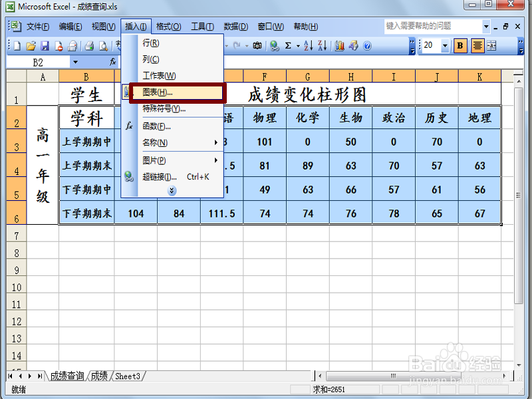Screen dimensions: 532x399
Task: Sort ascending with the A-Z icon
Action: [308, 46]
